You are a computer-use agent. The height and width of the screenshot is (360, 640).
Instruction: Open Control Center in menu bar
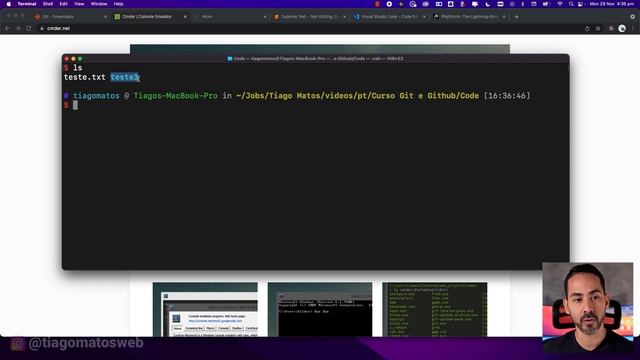click(580, 4)
